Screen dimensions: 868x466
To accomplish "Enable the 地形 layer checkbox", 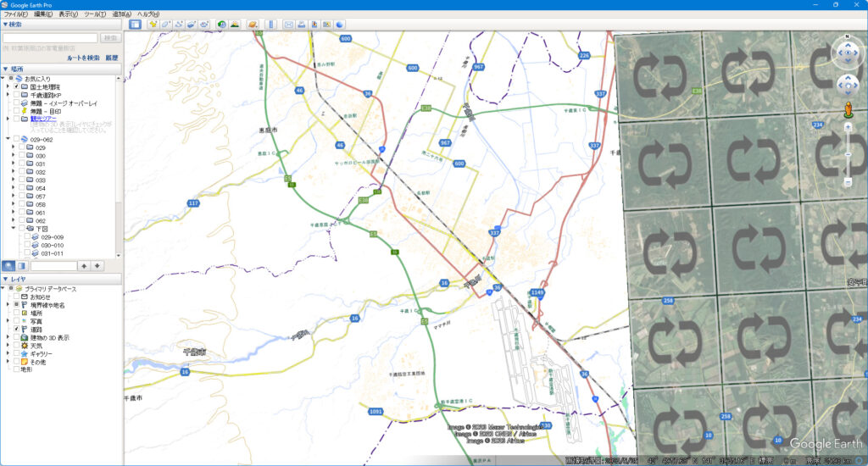I will [x=16, y=369].
